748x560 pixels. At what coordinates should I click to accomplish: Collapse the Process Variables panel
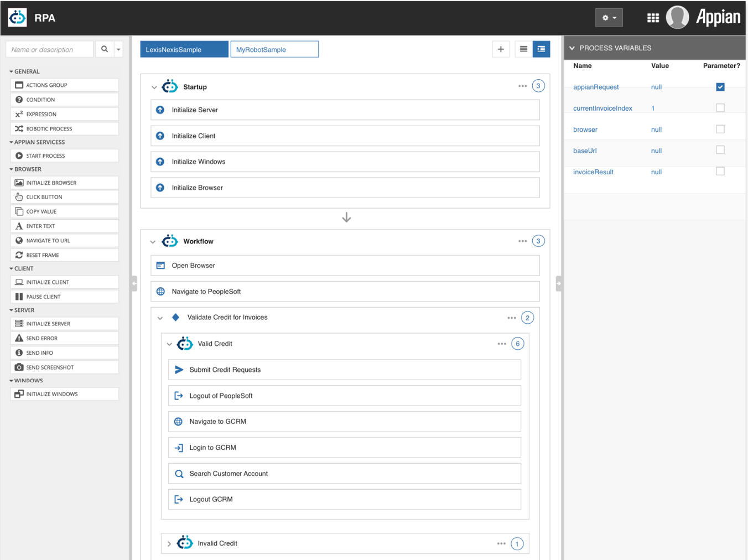(572, 48)
